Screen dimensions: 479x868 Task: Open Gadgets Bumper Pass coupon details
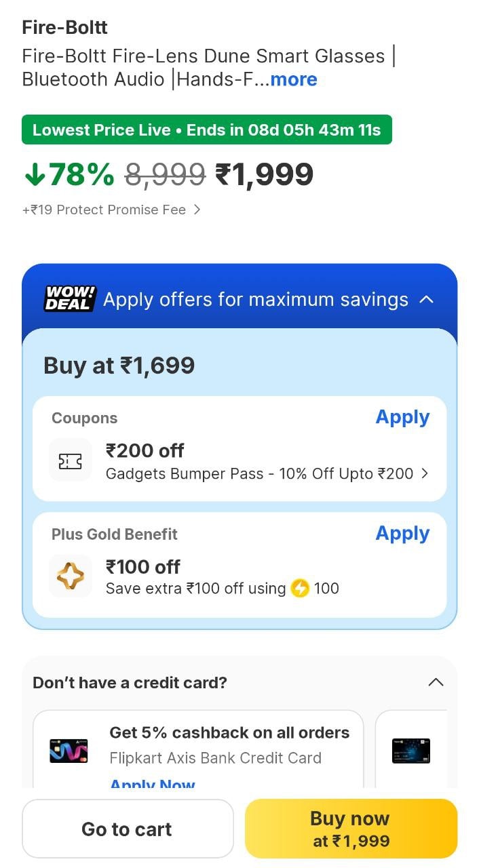point(425,474)
